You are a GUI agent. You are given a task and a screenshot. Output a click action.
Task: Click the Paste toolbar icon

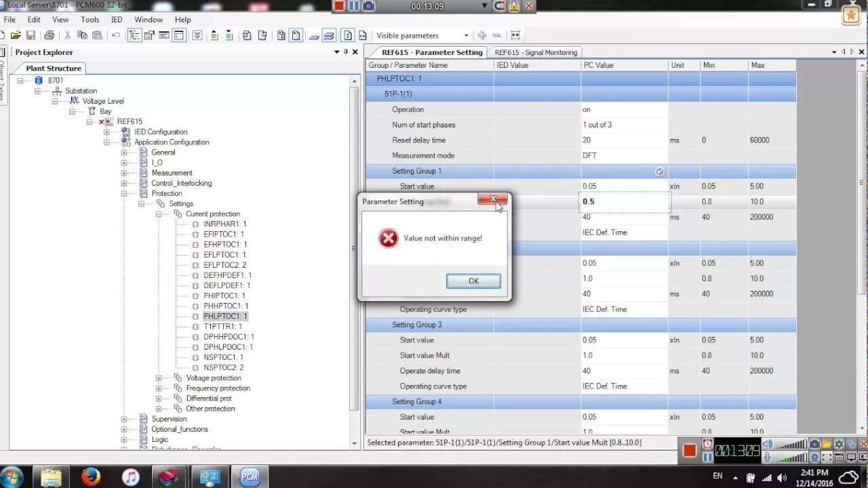[98, 35]
